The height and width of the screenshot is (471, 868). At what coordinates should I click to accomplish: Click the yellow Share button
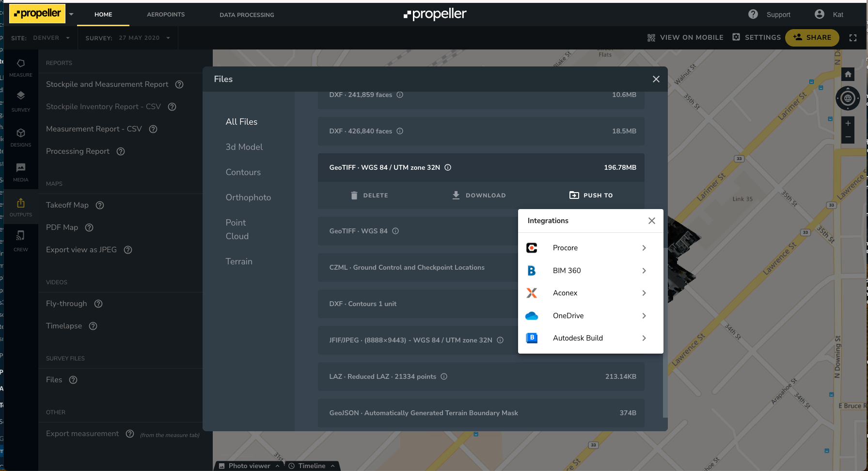coord(812,37)
